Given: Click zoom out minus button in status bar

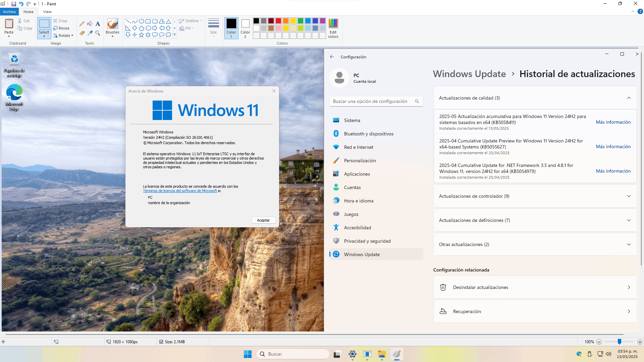Looking at the screenshot, I should (599, 342).
